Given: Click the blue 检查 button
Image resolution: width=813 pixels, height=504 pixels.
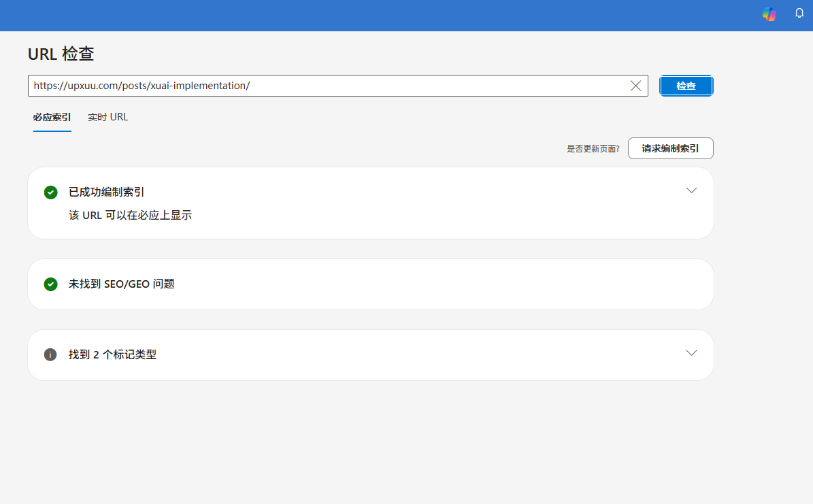Looking at the screenshot, I should [686, 86].
